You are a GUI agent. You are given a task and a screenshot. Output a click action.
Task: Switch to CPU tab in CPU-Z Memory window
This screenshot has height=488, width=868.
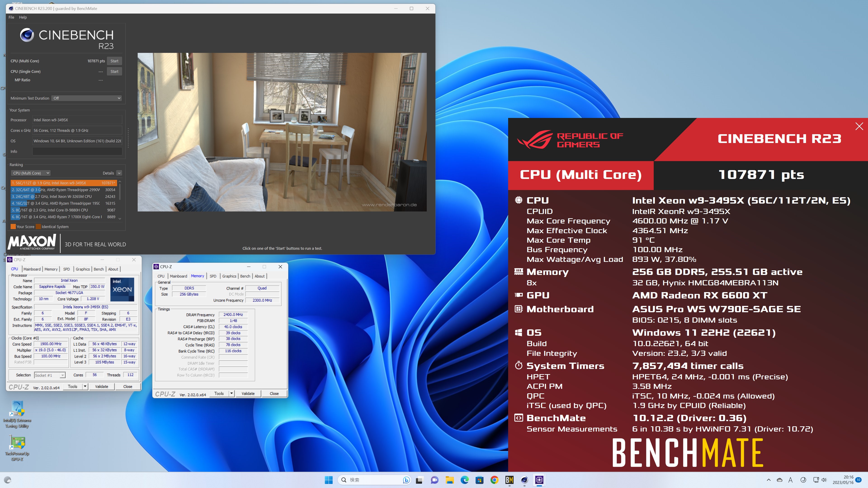pos(161,276)
